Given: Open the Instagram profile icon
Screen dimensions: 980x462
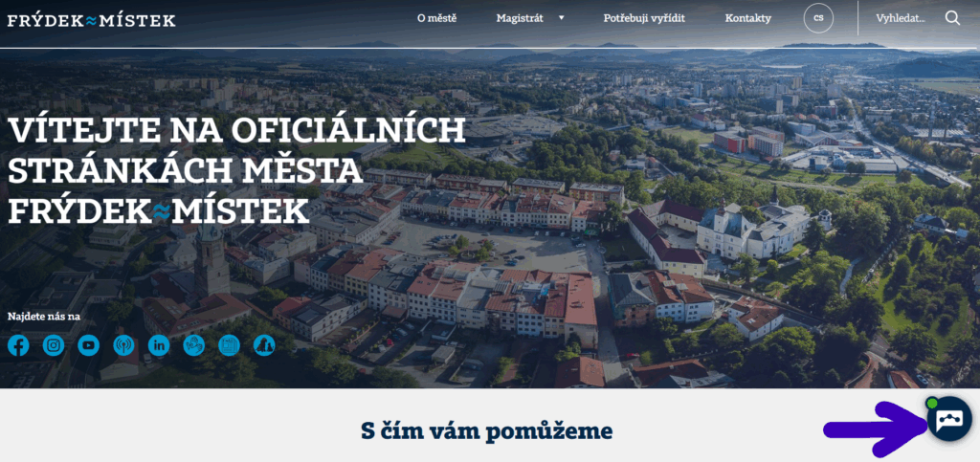Looking at the screenshot, I should [54, 345].
